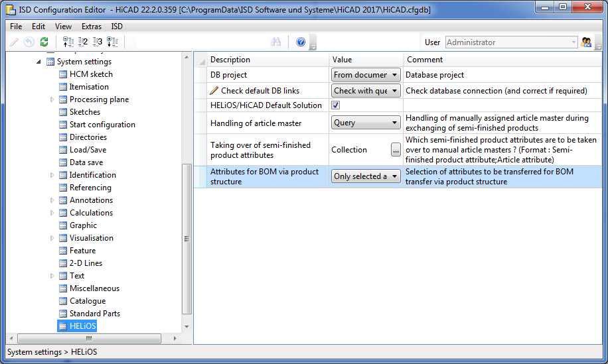Open the File menu
Image resolution: width=608 pixels, height=364 pixels.
[x=16, y=27]
